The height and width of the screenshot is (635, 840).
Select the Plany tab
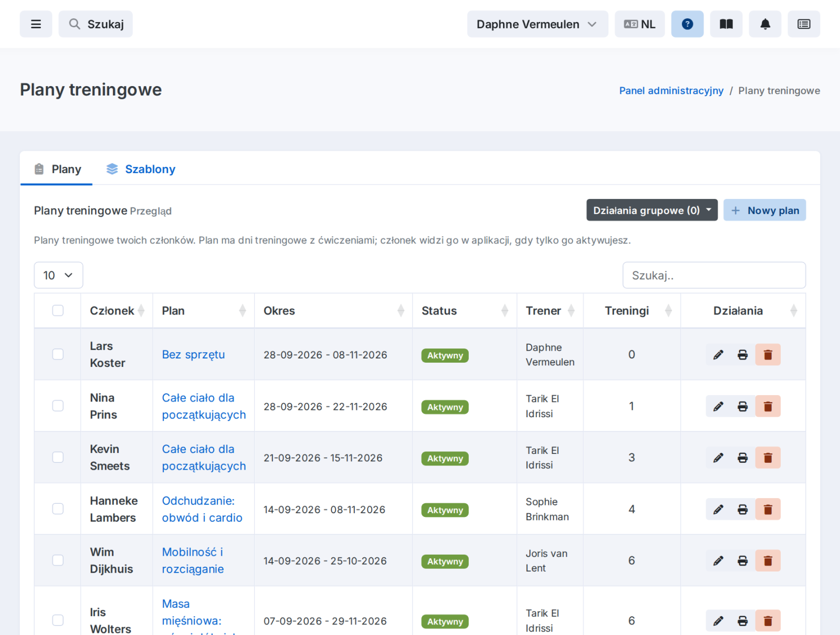[x=57, y=169]
